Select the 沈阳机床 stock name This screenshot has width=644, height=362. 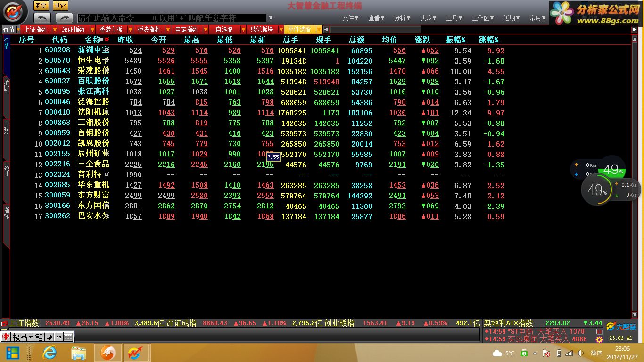coord(93,113)
